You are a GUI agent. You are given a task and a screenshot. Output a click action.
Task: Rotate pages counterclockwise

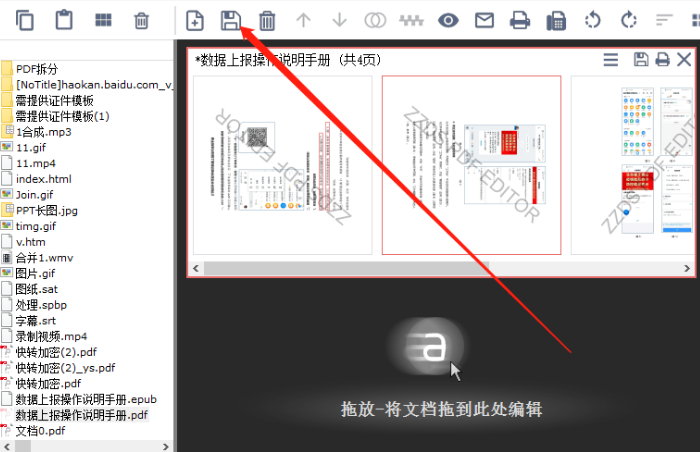pyautogui.click(x=593, y=20)
